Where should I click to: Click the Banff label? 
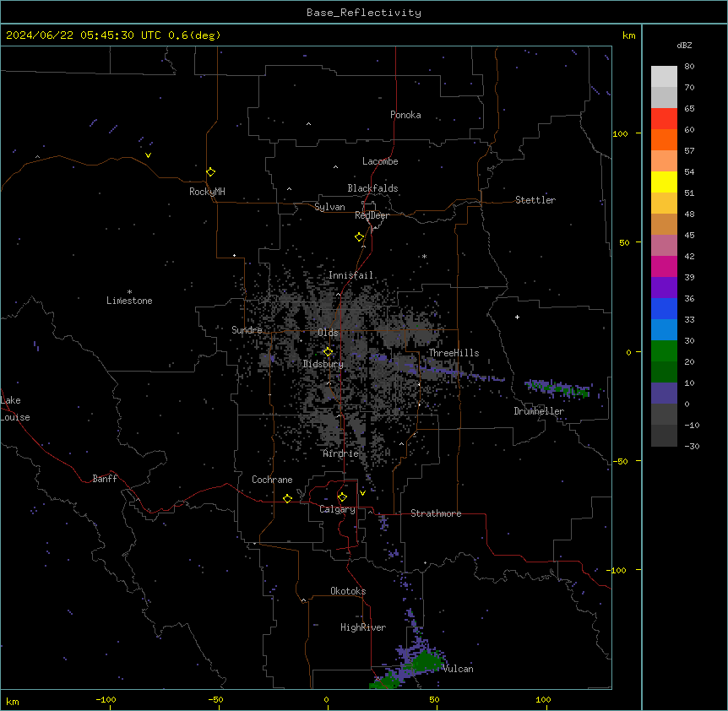click(x=105, y=479)
